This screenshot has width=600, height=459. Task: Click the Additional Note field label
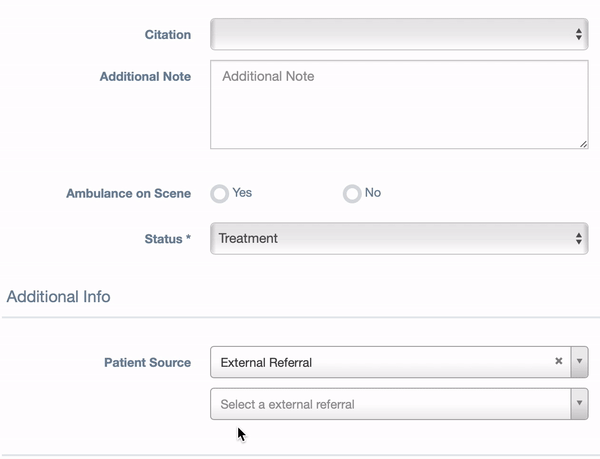point(145,76)
